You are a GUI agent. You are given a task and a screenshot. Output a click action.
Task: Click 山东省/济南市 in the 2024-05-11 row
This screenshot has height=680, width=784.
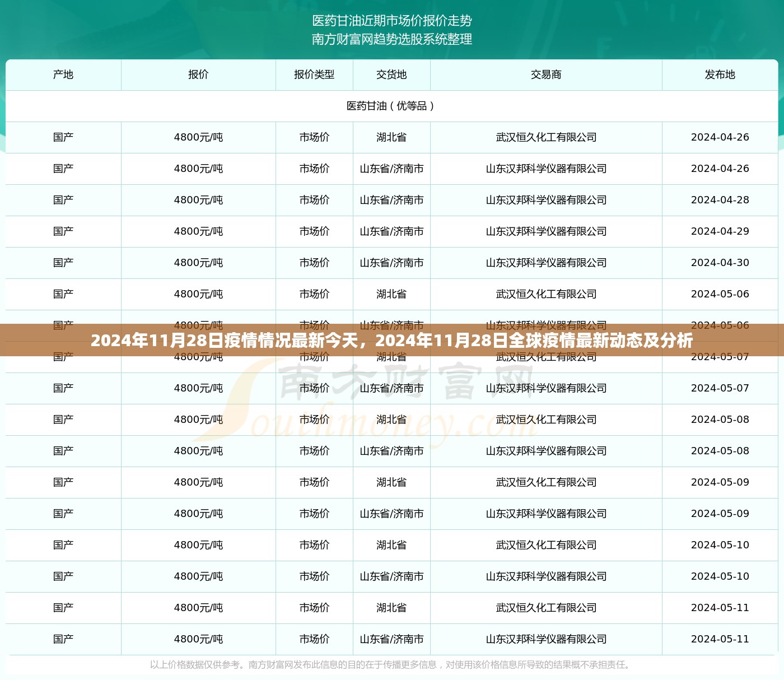pyautogui.click(x=391, y=639)
